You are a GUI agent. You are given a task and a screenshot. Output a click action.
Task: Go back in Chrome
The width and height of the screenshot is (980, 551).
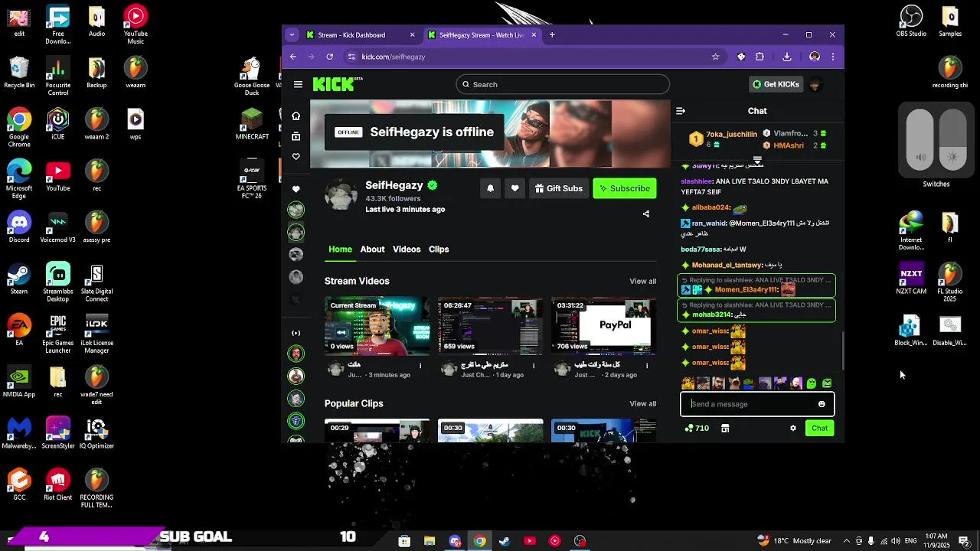[292, 57]
